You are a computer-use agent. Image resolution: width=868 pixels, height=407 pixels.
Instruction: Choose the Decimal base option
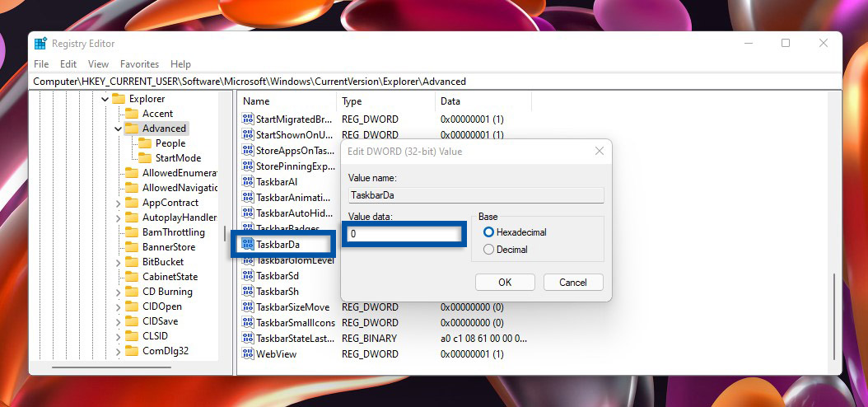pos(489,250)
